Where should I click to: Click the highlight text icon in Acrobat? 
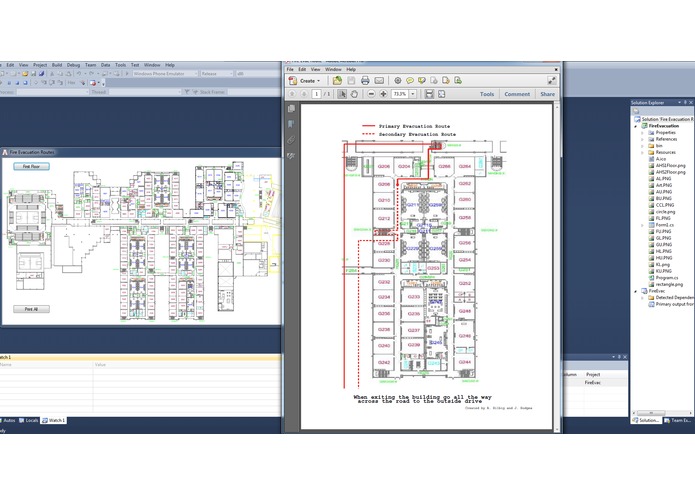click(x=422, y=81)
